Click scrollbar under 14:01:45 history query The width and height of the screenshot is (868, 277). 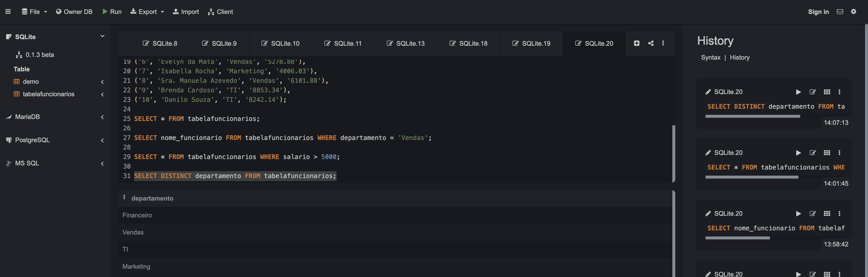click(752, 177)
